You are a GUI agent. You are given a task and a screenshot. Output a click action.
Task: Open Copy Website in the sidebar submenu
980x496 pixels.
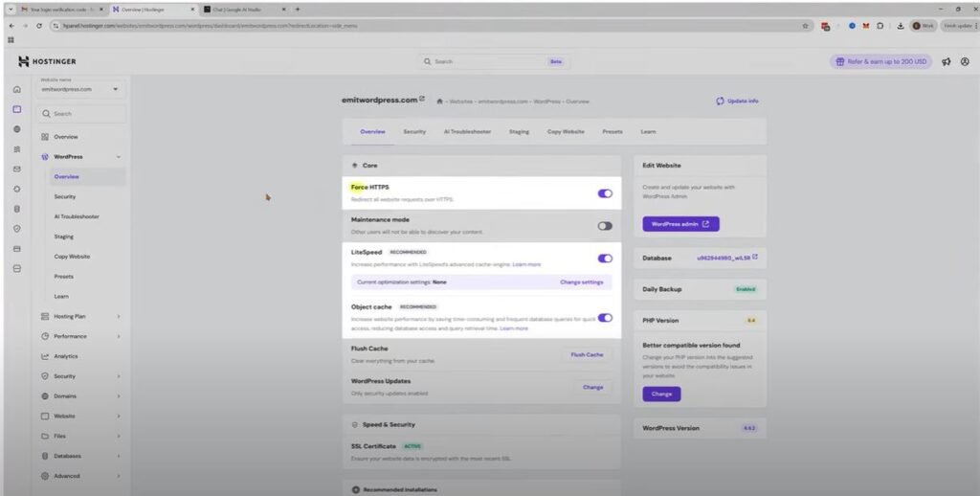(72, 257)
